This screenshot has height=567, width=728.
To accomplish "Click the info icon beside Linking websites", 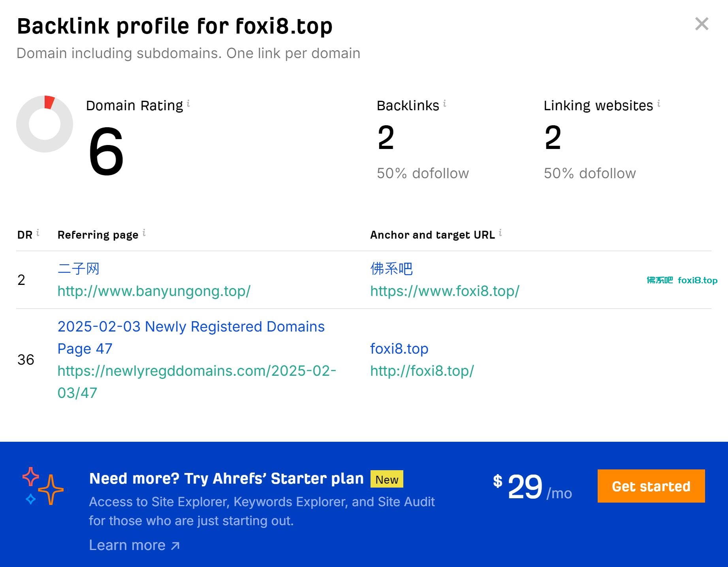I will pyautogui.click(x=659, y=104).
